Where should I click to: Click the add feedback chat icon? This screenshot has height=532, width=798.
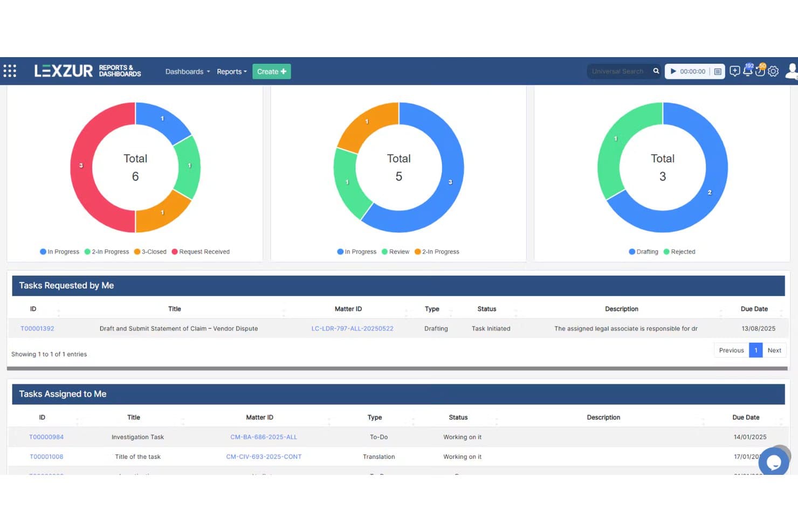tap(734, 71)
